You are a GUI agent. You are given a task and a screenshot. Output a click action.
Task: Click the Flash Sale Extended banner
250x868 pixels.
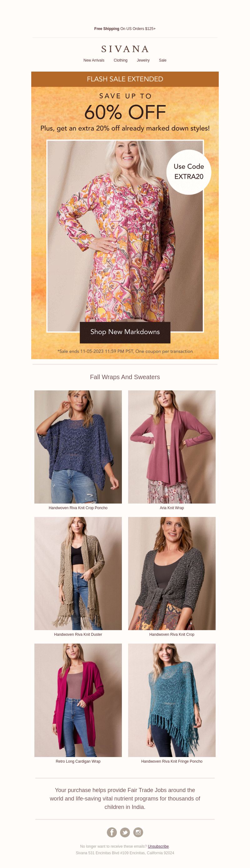pos(125,79)
